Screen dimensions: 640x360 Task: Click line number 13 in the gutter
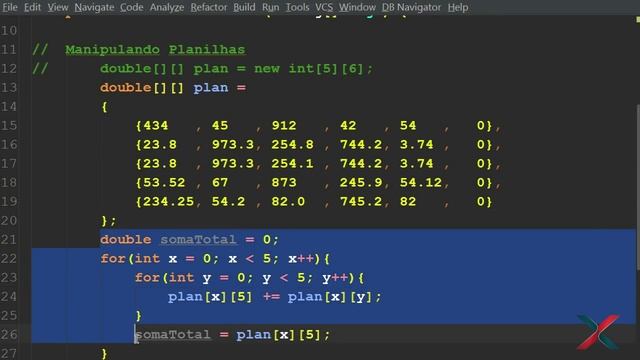pyautogui.click(x=9, y=88)
